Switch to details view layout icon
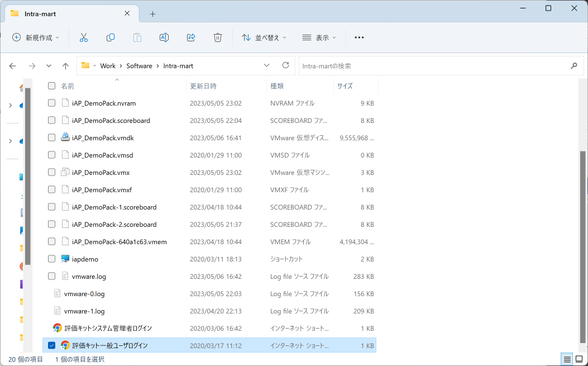Screen dimensions: 588x366 (567, 359)
